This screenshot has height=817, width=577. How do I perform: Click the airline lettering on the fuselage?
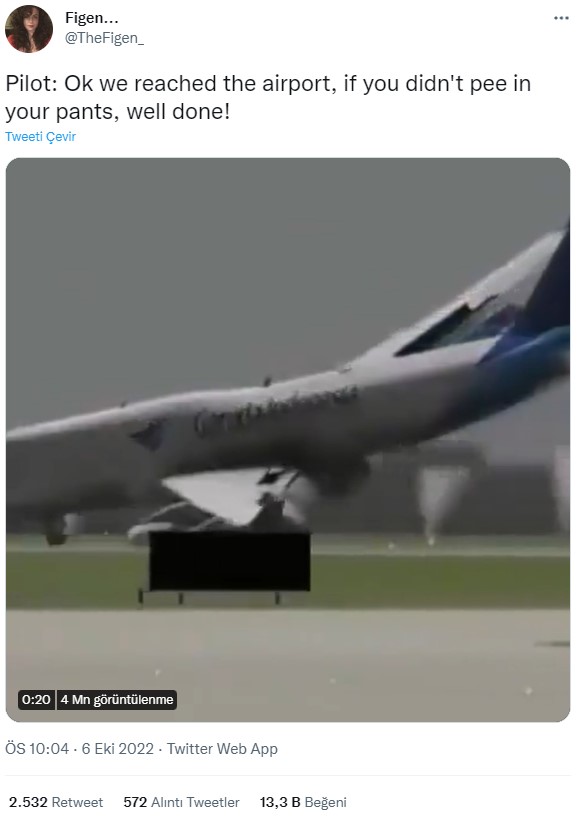coord(275,409)
